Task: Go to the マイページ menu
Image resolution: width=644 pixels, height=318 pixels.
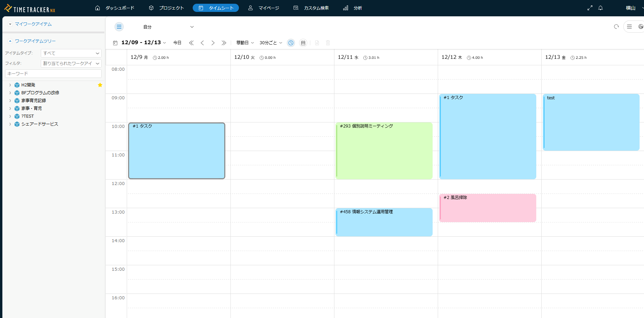Action: (x=264, y=8)
